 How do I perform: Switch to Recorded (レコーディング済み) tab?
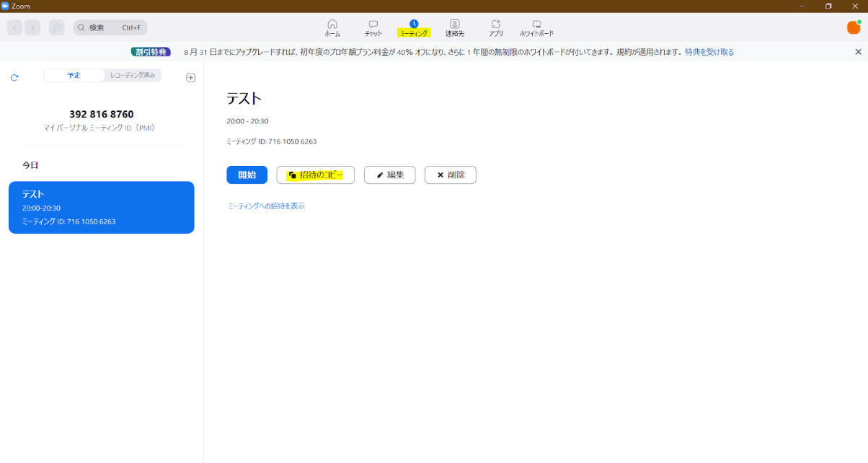[x=133, y=75]
